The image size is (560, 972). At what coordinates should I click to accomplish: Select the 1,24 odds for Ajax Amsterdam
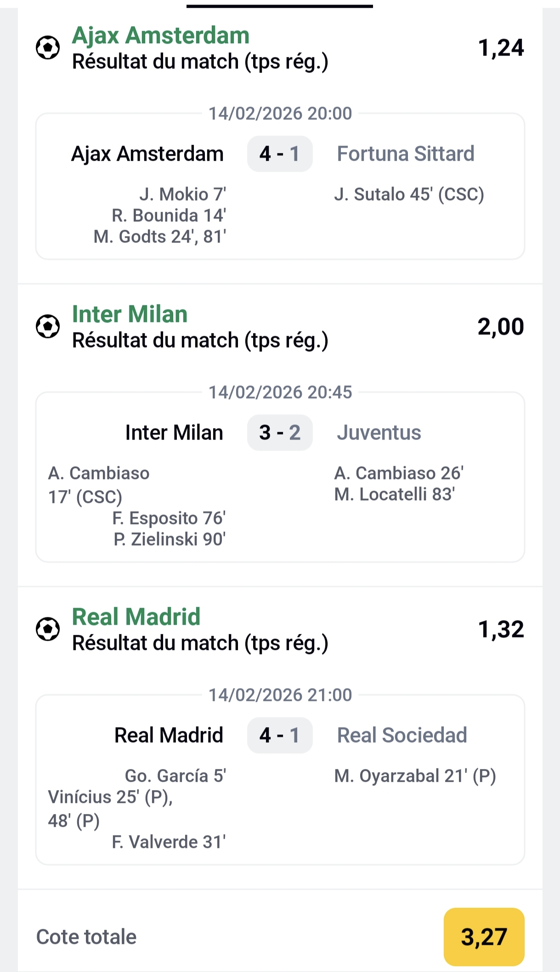(x=501, y=47)
